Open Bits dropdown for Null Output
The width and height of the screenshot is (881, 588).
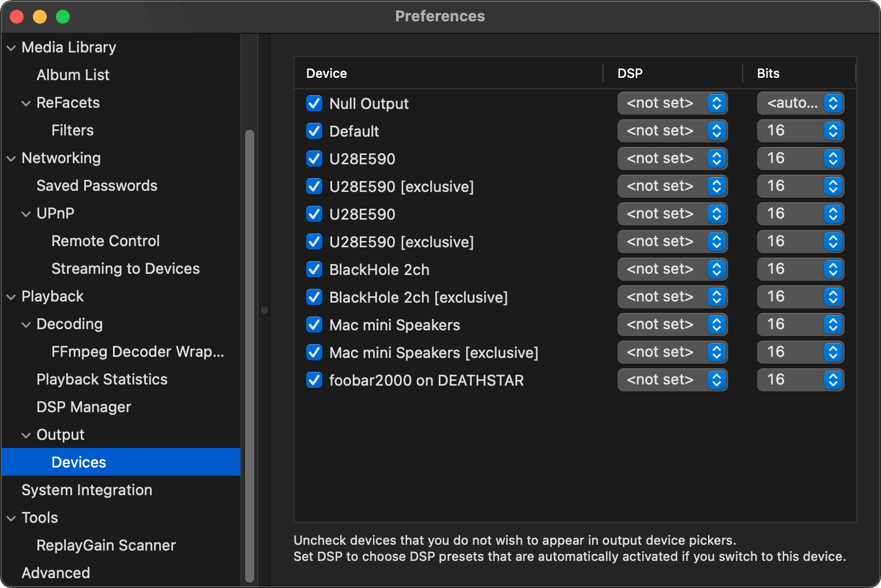[x=800, y=104]
